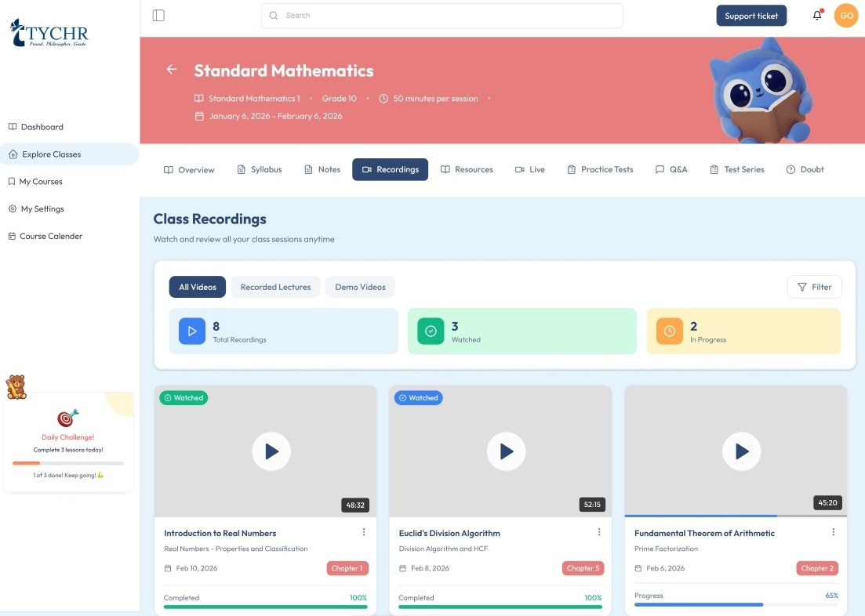Switch to Demo Videos filter
Image resolution: width=865 pixels, height=616 pixels.
coord(360,287)
